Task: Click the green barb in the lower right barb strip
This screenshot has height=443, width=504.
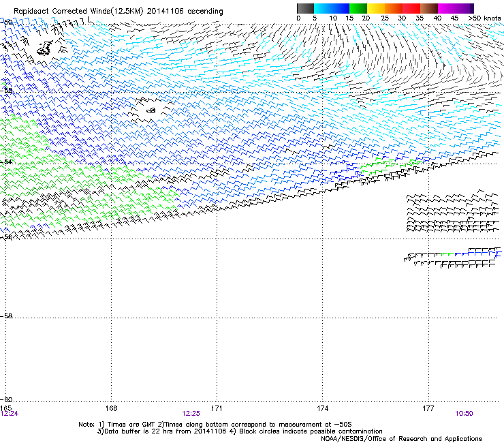Action: pos(447,254)
